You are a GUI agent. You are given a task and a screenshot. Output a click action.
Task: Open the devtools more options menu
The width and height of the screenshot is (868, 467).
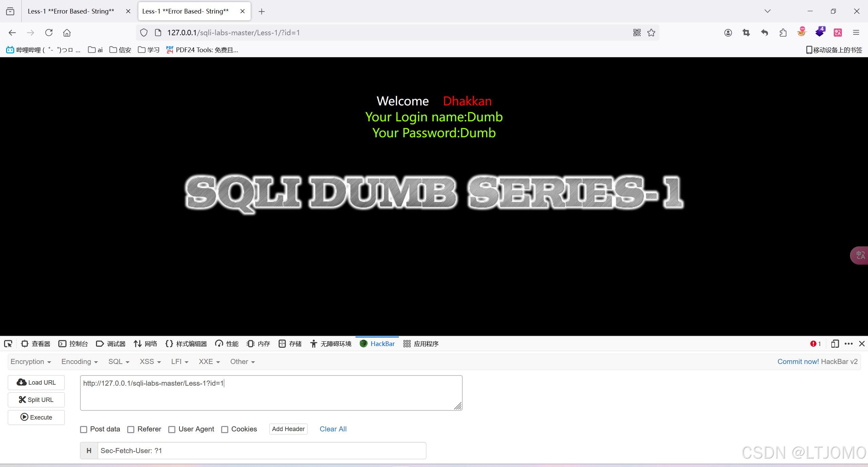tap(849, 344)
